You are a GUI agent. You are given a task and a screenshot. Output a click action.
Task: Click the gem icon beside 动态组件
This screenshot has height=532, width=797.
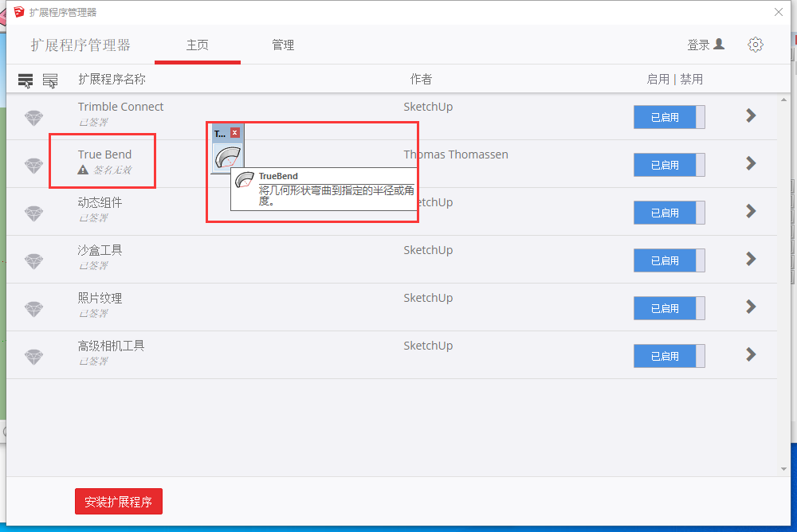[x=34, y=213]
